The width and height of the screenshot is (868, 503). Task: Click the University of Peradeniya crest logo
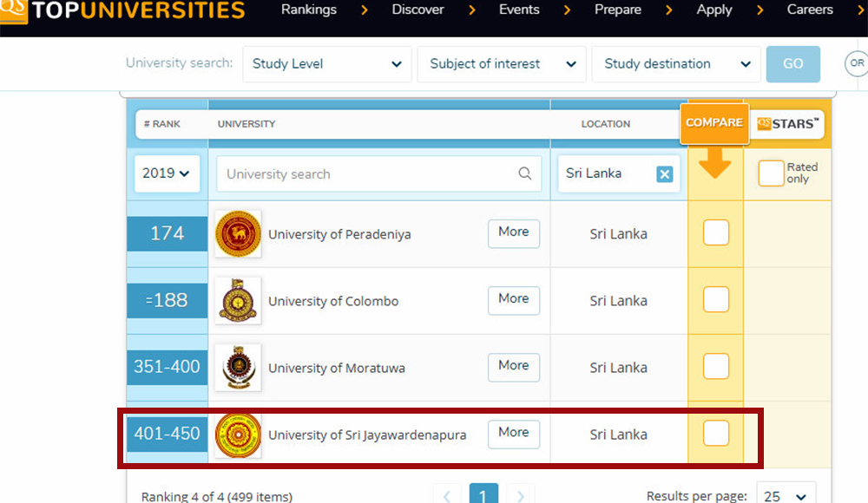point(238,233)
